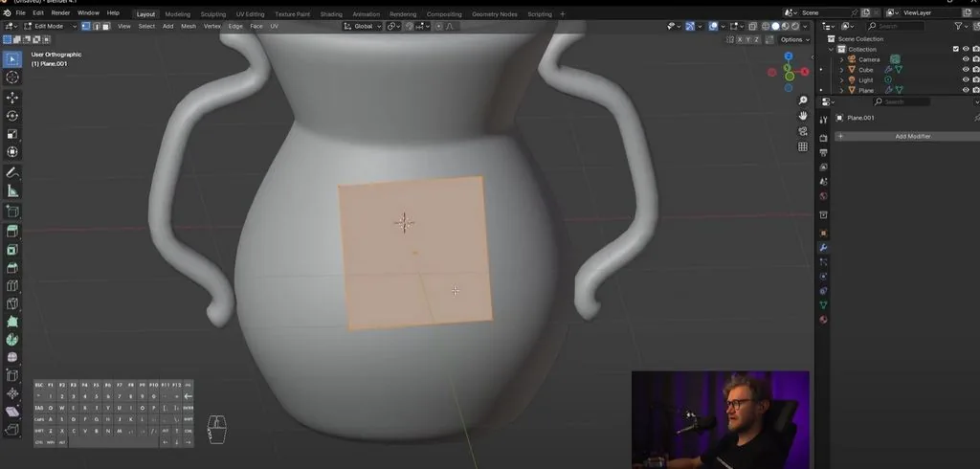Select the Annotate pencil tool
The image size is (980, 469).
[12, 172]
